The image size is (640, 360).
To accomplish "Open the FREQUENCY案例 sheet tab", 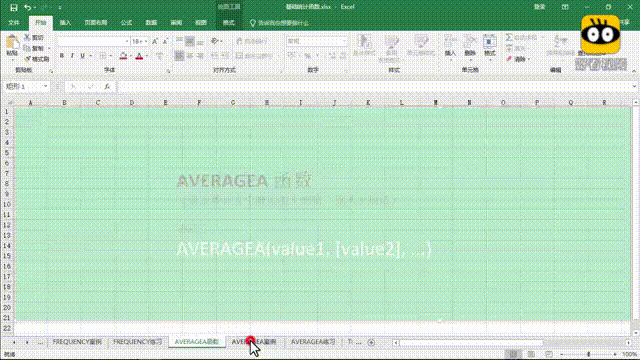I will point(77,342).
